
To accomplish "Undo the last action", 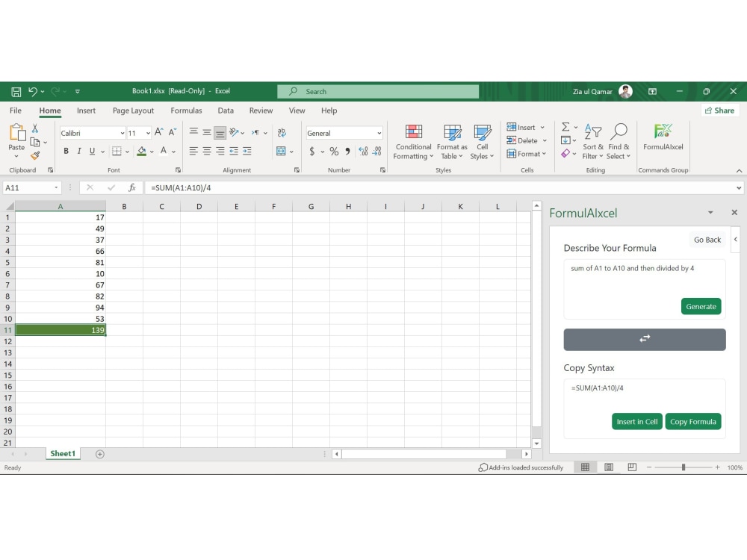I will point(32,91).
